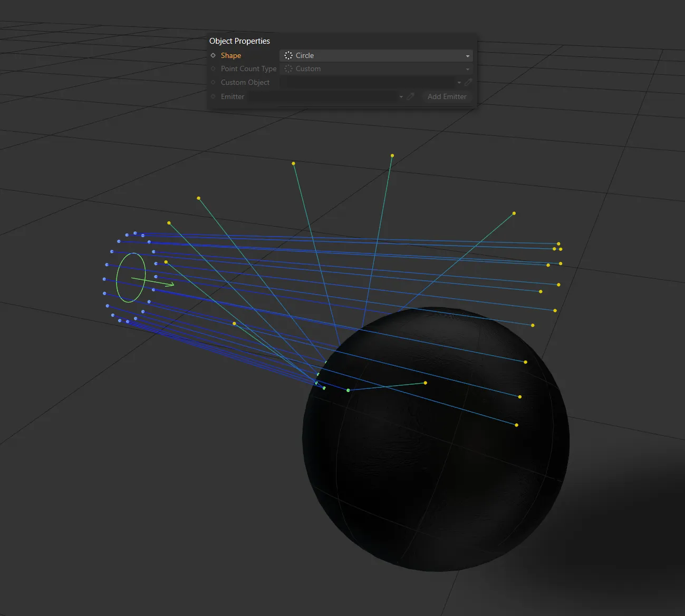Click the picker icon next to Custom Object
685x616 pixels.
coord(468,82)
